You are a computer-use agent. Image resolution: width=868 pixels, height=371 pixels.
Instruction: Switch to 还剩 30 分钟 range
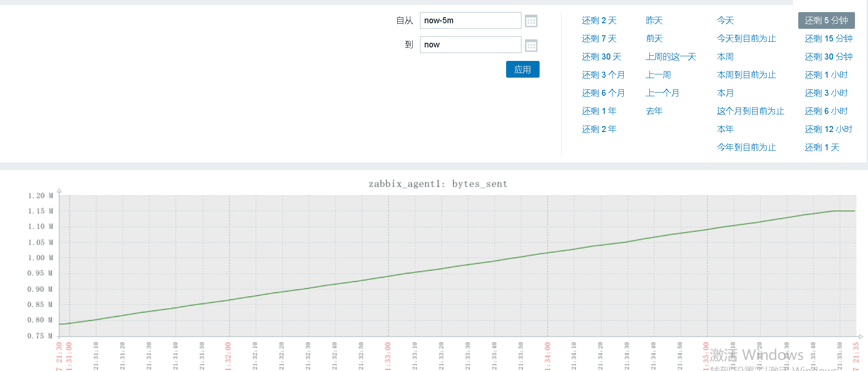828,57
